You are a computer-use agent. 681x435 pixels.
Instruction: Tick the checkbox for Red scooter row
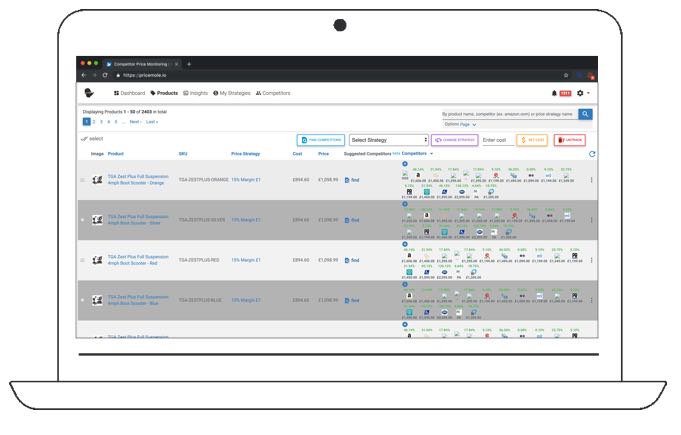[83, 260]
